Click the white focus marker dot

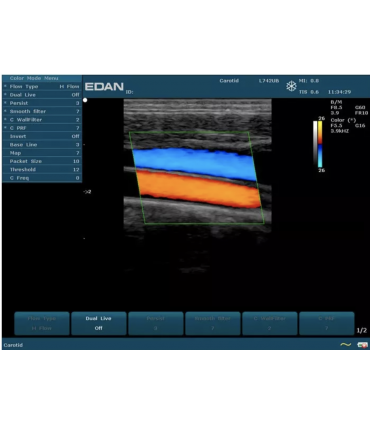click(85, 100)
